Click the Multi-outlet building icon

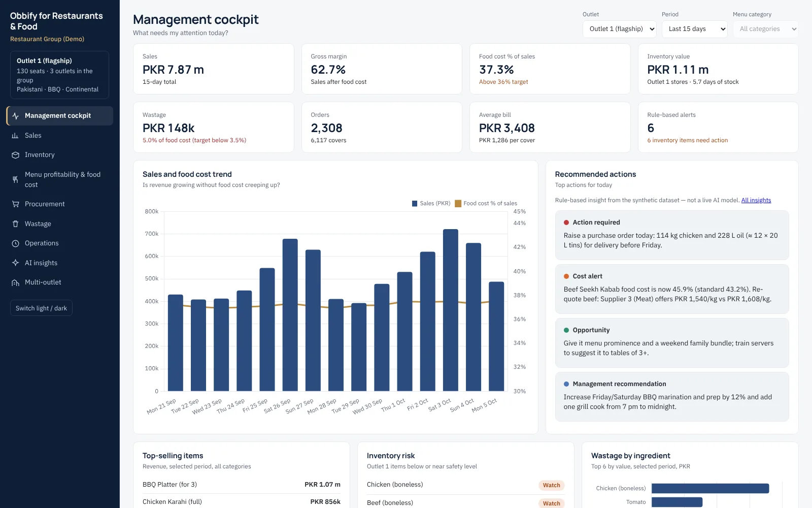pyautogui.click(x=15, y=282)
